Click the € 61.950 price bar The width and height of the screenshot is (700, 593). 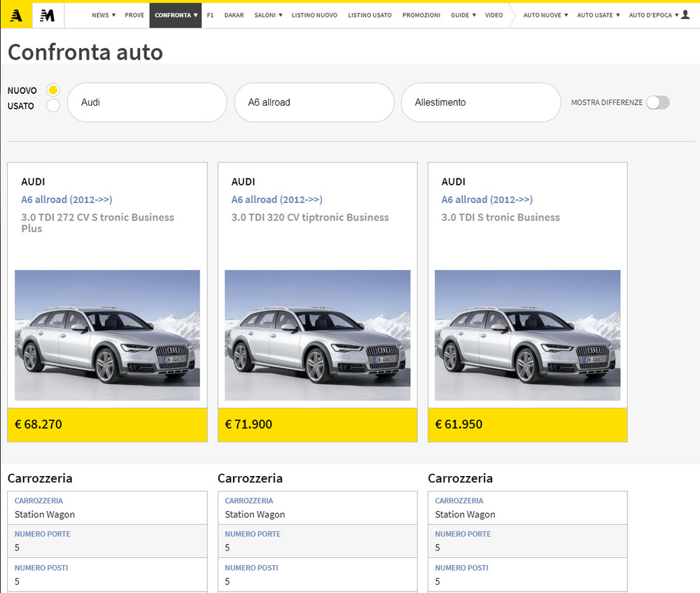click(528, 425)
